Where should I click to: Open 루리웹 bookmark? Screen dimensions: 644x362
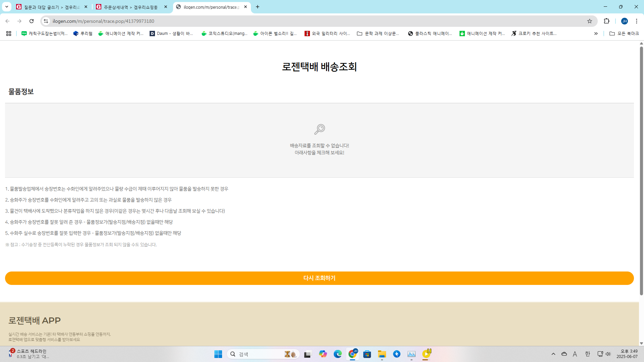click(x=83, y=34)
